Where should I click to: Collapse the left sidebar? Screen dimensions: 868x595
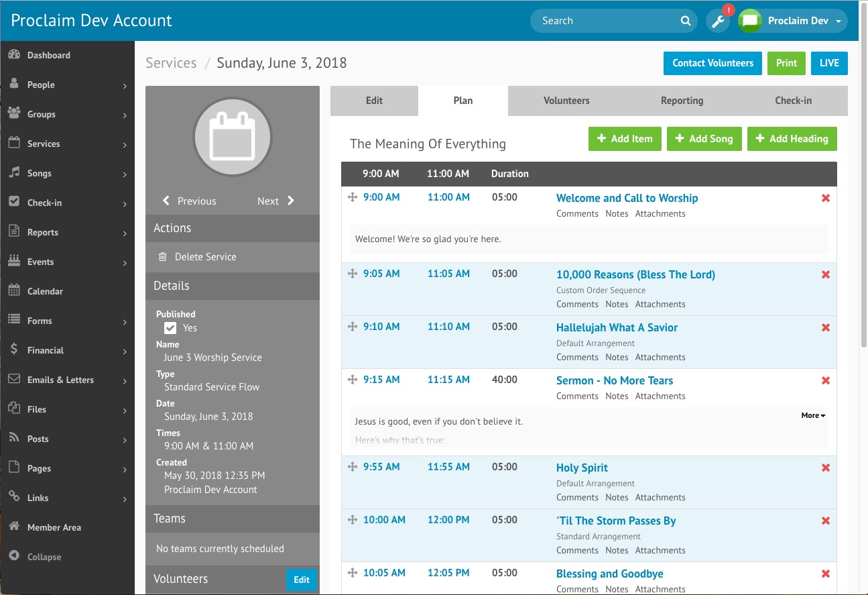44,557
